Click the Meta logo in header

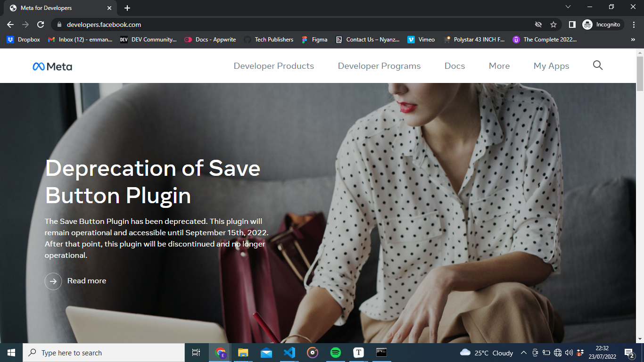[x=52, y=66]
